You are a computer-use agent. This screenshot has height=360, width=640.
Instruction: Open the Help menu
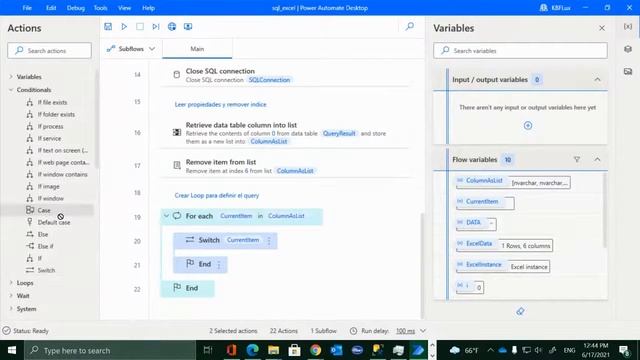(x=149, y=8)
